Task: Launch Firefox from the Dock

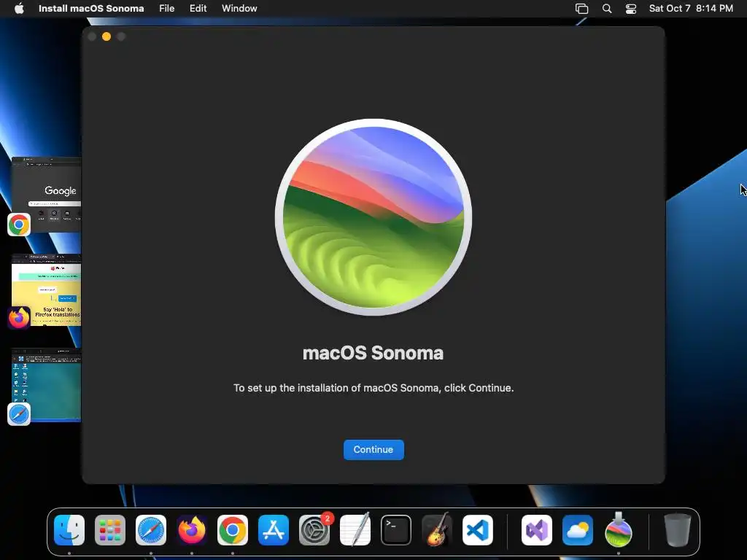Action: click(x=192, y=530)
